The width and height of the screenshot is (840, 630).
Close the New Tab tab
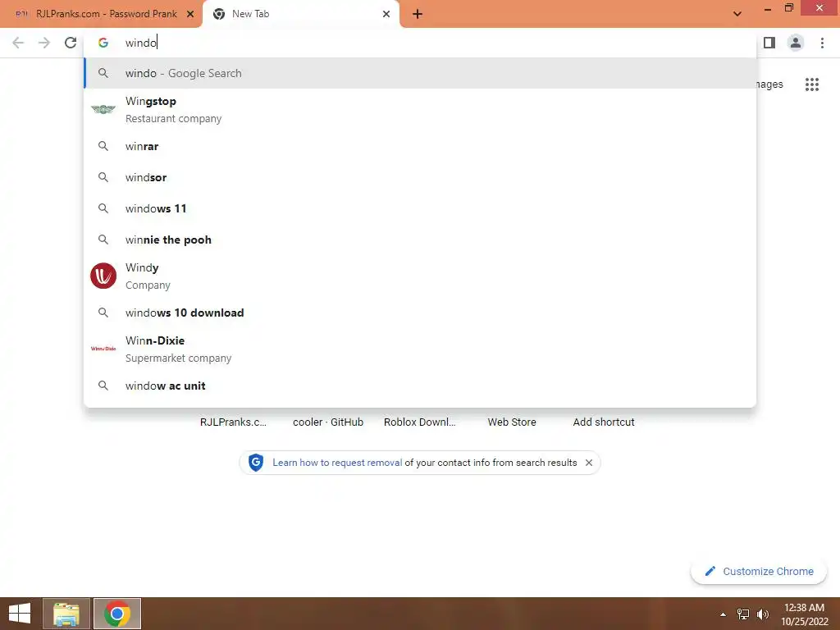click(x=386, y=14)
